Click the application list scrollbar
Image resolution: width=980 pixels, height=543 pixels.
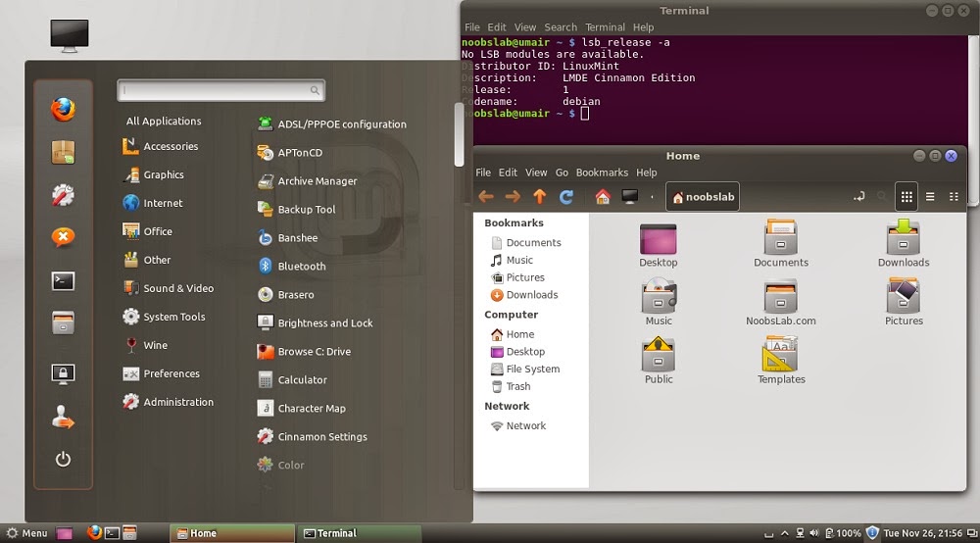[x=459, y=135]
